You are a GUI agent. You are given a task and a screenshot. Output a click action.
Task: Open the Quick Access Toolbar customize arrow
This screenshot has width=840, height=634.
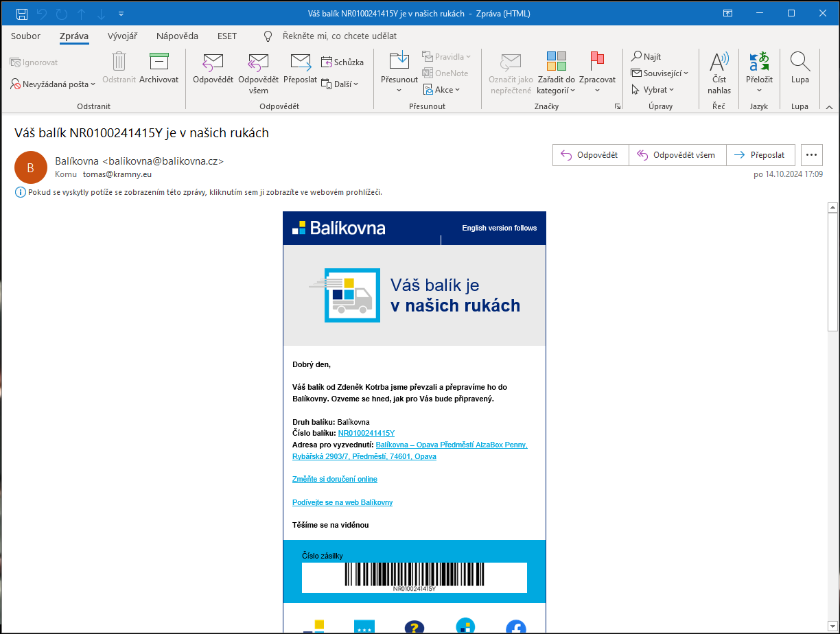click(x=121, y=14)
